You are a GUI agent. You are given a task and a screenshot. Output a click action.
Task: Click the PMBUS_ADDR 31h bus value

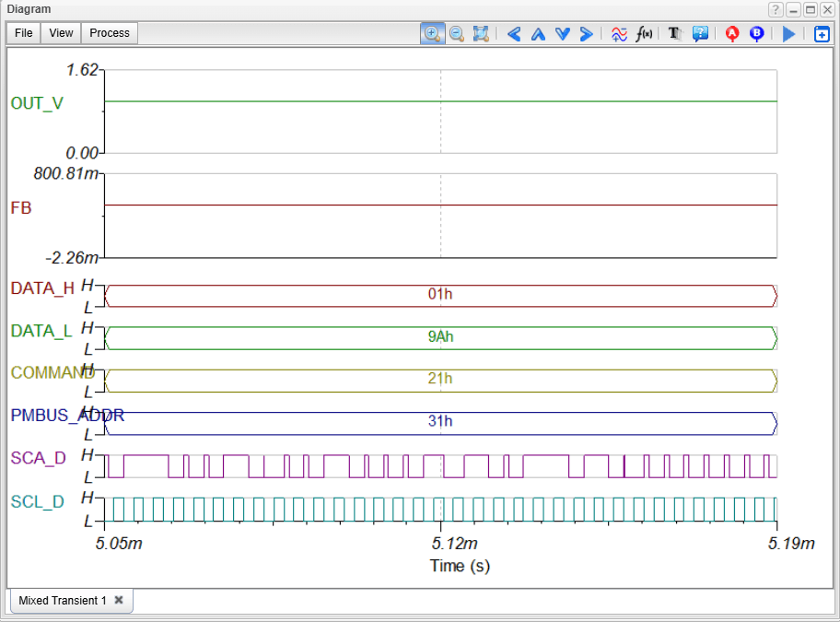pyautogui.click(x=440, y=422)
